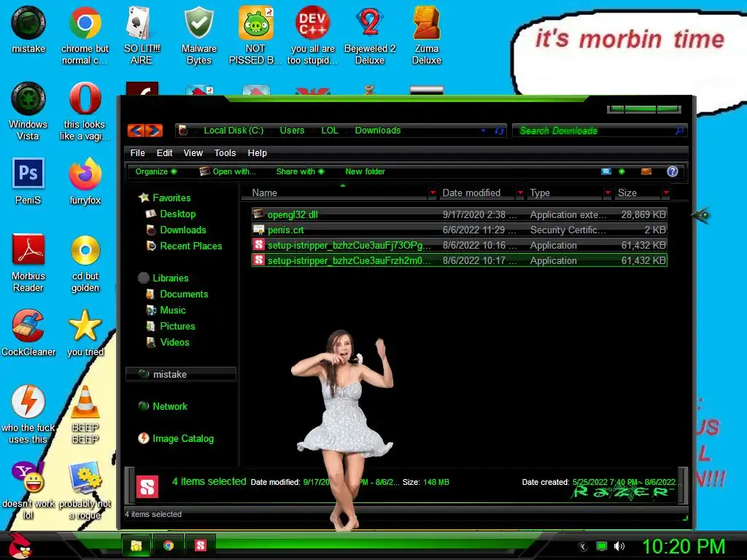Open Documents library in sidebar
This screenshot has height=560, width=747.
coord(177,295)
